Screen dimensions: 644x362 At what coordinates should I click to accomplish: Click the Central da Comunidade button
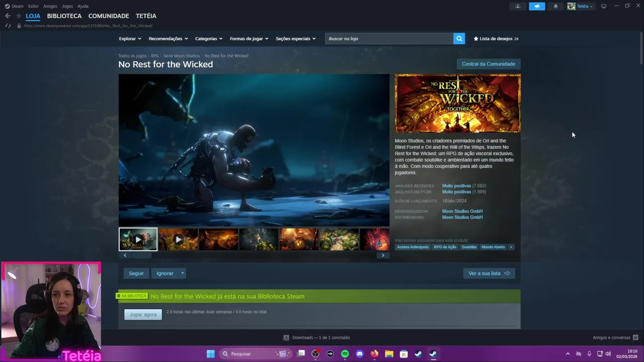coord(489,64)
